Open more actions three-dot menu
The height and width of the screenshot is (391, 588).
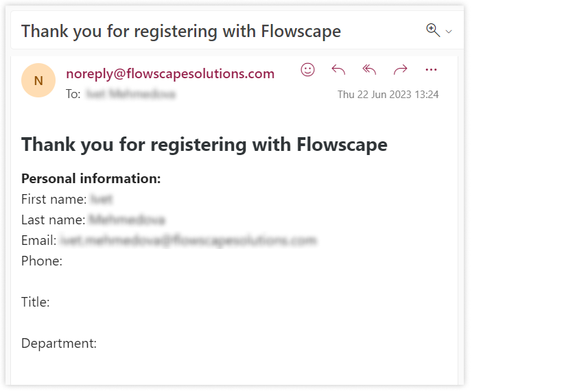(431, 70)
